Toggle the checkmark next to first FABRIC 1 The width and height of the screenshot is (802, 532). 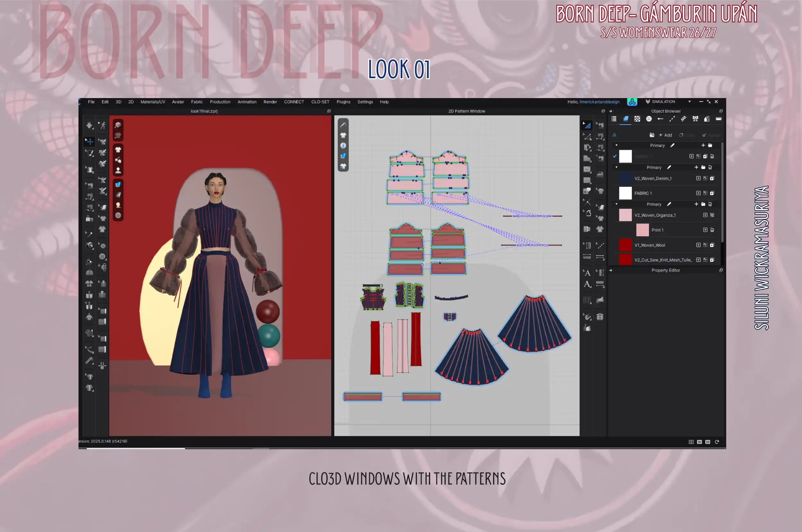tap(615, 156)
